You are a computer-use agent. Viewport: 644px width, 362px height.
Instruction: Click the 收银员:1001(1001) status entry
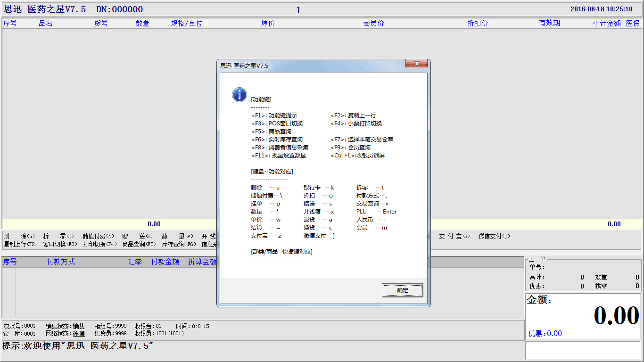click(159, 334)
